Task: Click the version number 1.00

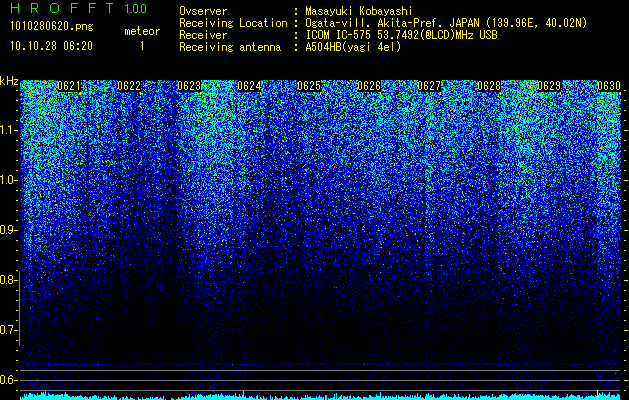Action: tap(136, 8)
